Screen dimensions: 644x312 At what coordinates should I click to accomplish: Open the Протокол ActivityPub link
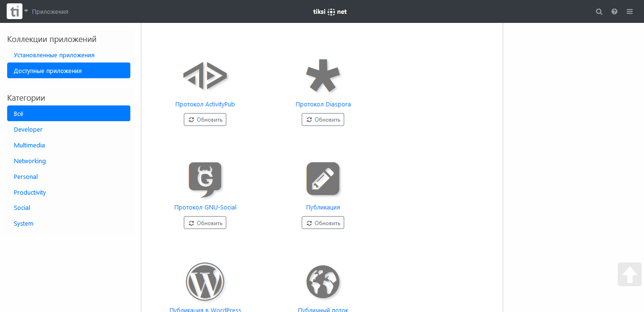[x=205, y=104]
